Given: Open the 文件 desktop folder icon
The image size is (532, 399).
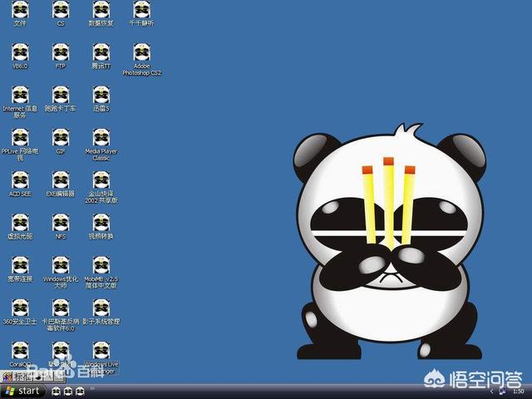Looking at the screenshot, I should [20, 10].
